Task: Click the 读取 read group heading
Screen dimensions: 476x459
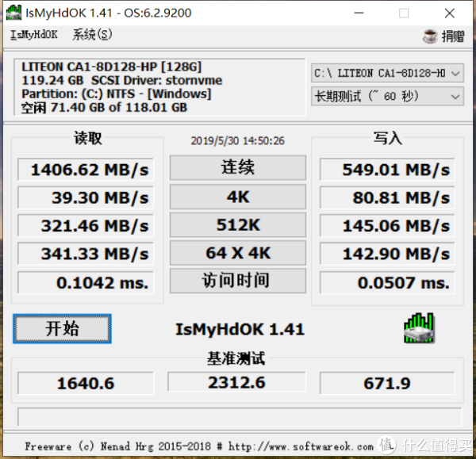Action: point(88,138)
